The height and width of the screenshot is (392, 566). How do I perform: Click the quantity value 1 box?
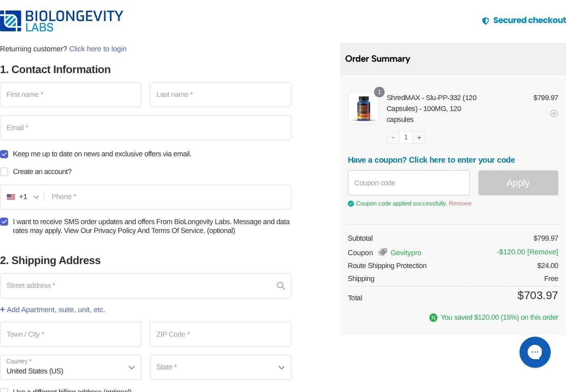[x=406, y=137]
